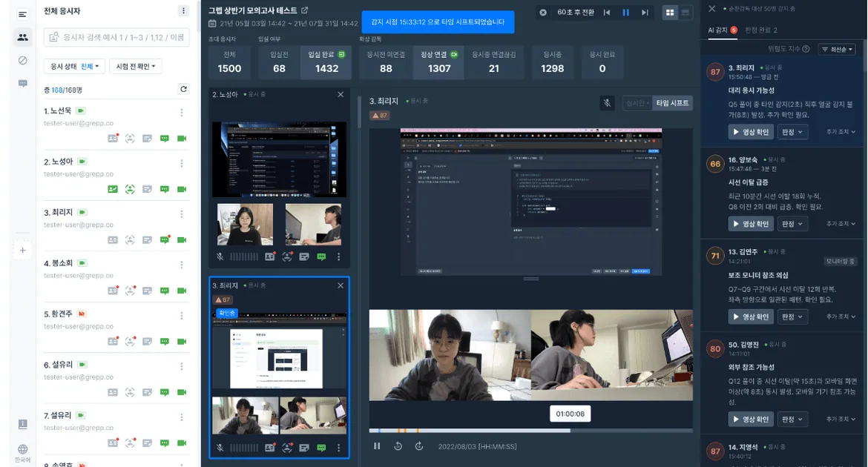Image resolution: width=868 pixels, height=467 pixels.
Task: Click the refresh icon beside 168/168명
Action: click(183, 89)
